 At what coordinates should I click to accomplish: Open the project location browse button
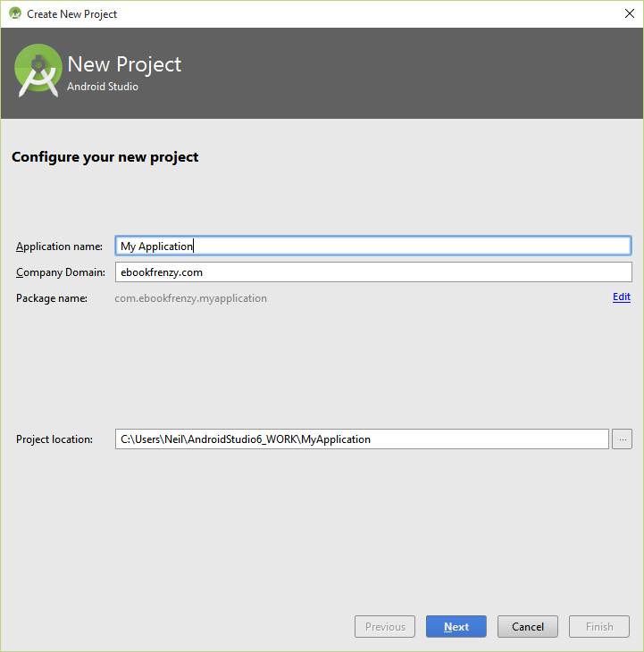click(x=622, y=439)
